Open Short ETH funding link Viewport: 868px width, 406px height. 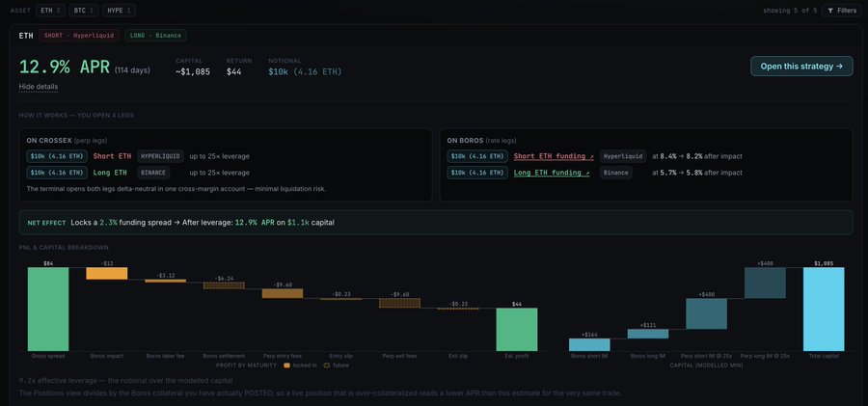click(554, 156)
